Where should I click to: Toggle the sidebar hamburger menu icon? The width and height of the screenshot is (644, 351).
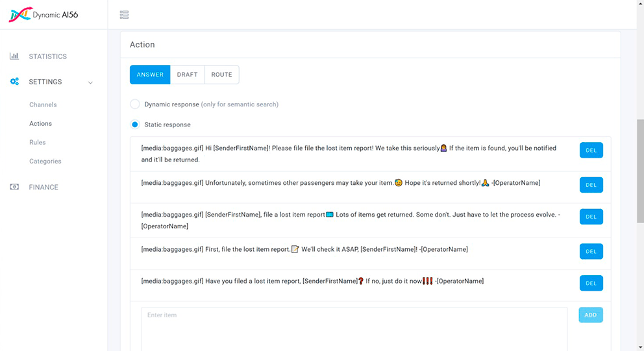(x=125, y=15)
